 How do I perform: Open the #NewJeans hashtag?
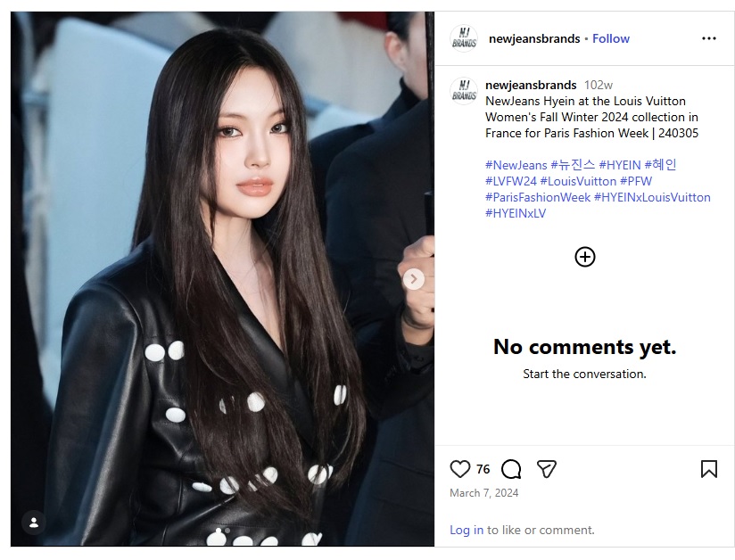click(516, 165)
